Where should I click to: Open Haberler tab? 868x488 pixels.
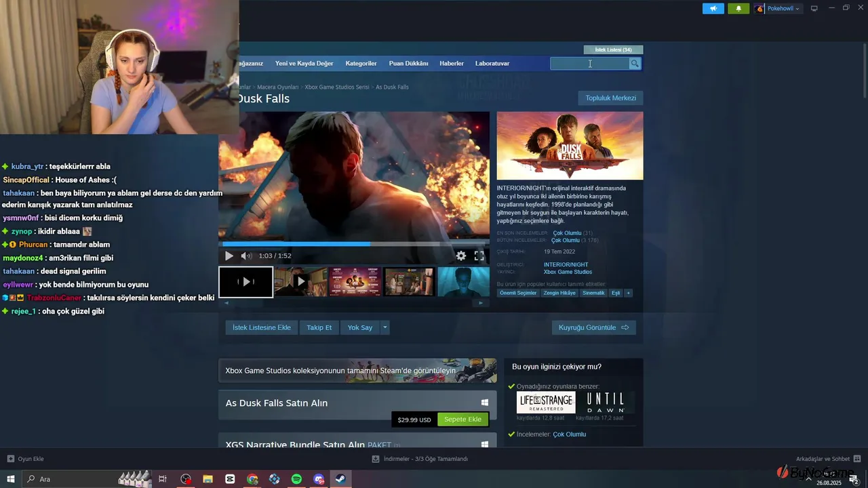pyautogui.click(x=452, y=63)
